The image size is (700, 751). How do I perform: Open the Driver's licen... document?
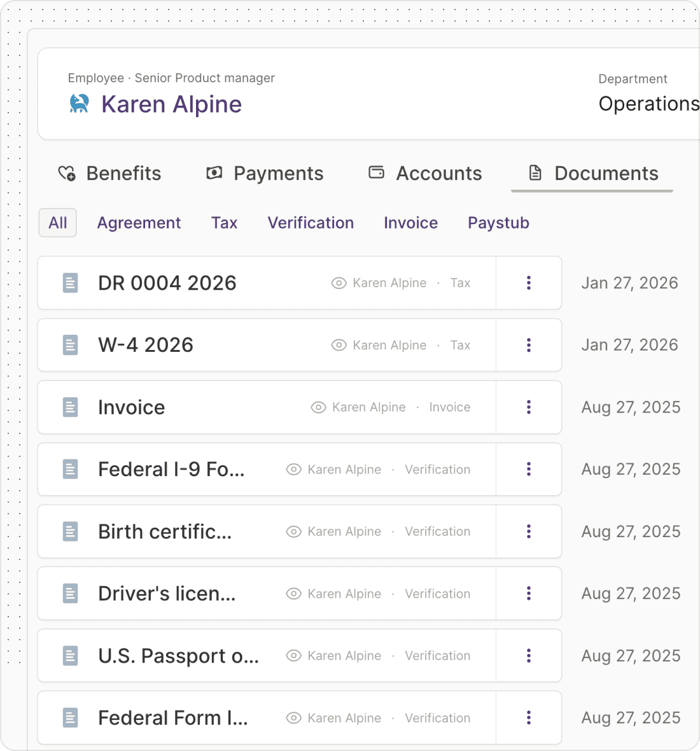pyautogui.click(x=167, y=593)
